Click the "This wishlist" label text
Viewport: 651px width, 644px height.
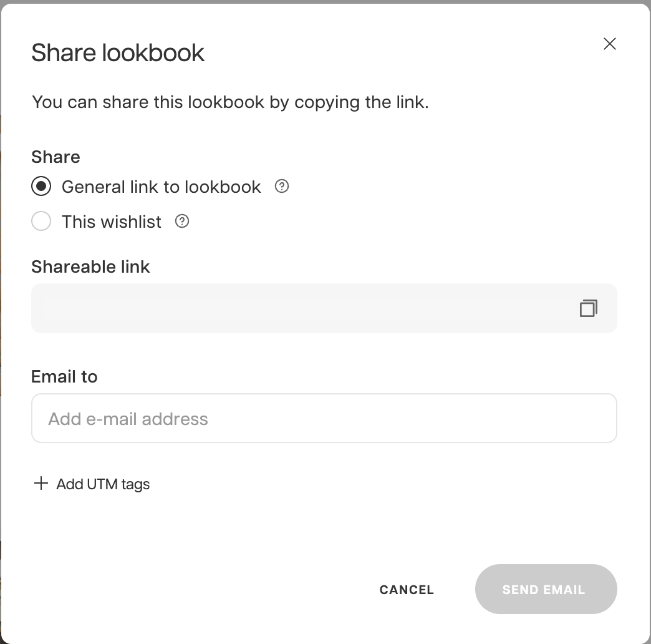(112, 222)
